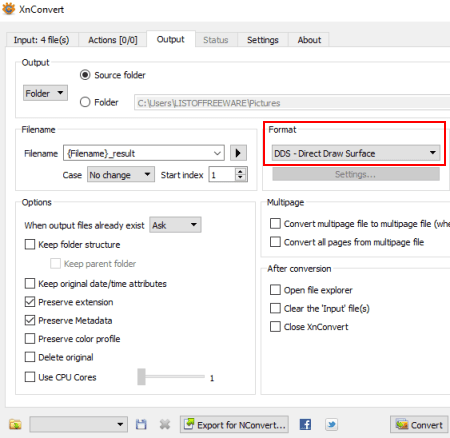The height and width of the screenshot is (438, 450).
Task: Enable Open file explorer after conversion
Action: (275, 290)
